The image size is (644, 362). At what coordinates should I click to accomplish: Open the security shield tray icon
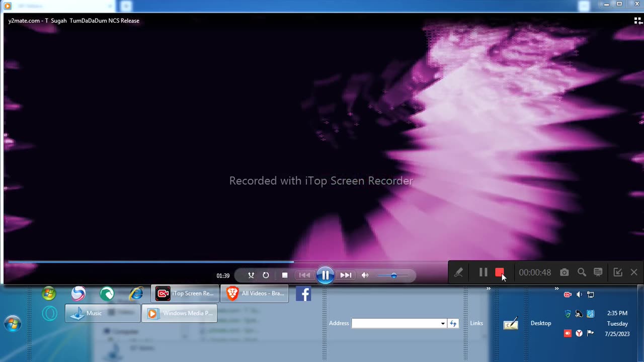click(x=568, y=314)
